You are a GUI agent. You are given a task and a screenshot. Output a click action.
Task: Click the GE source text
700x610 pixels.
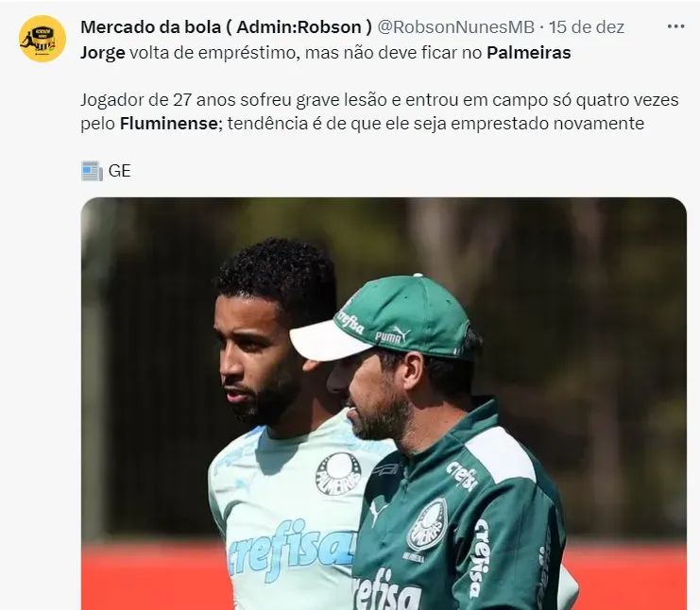tap(119, 171)
